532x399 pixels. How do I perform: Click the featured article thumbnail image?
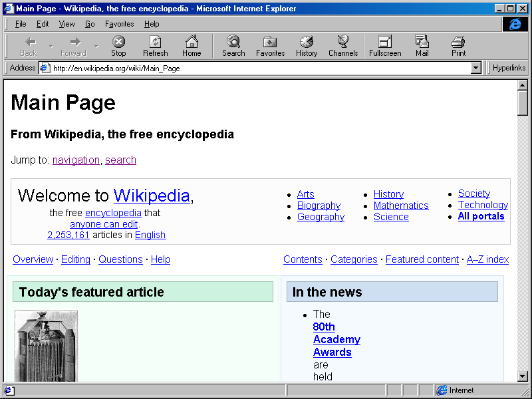click(45, 346)
